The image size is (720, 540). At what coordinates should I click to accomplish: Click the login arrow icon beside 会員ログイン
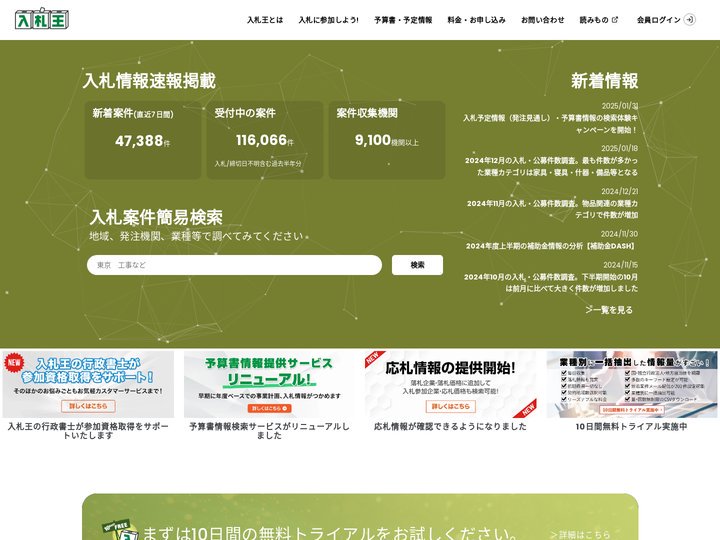click(x=689, y=20)
